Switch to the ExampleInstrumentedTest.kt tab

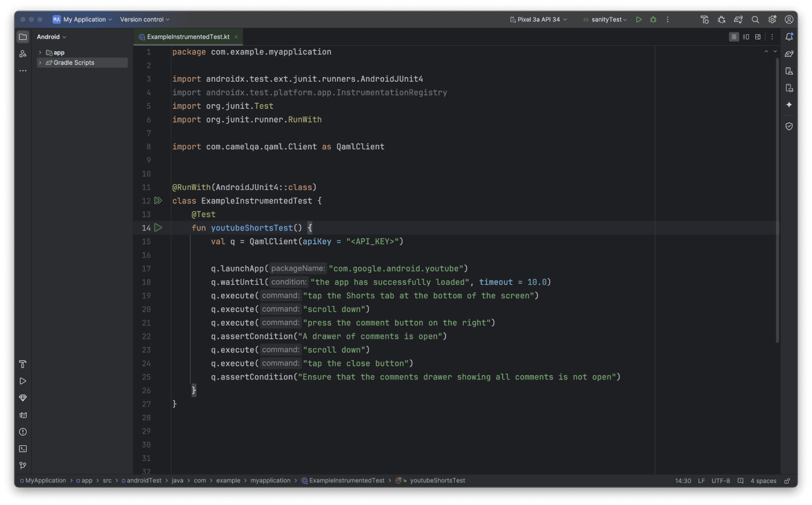(188, 36)
